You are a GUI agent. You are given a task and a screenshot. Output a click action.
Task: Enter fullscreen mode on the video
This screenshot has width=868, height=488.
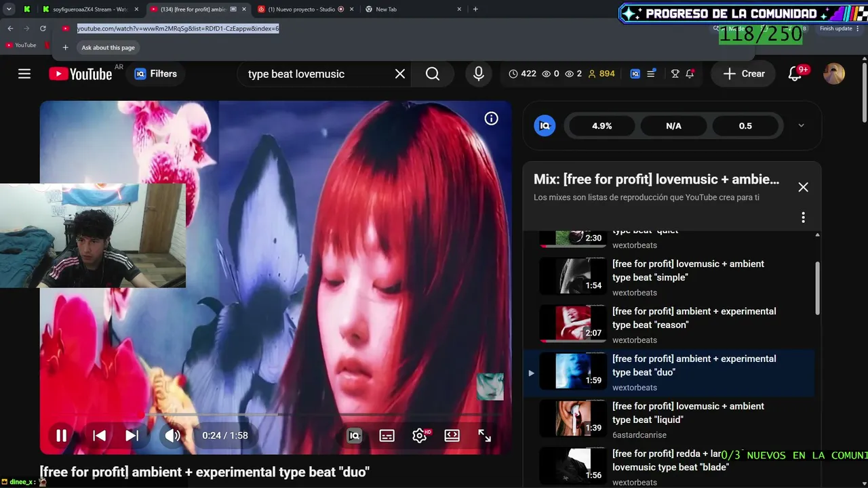pyautogui.click(x=484, y=436)
